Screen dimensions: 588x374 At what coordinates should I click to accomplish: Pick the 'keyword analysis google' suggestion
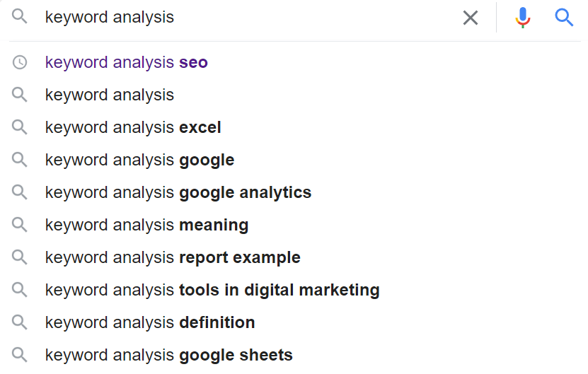pos(139,160)
